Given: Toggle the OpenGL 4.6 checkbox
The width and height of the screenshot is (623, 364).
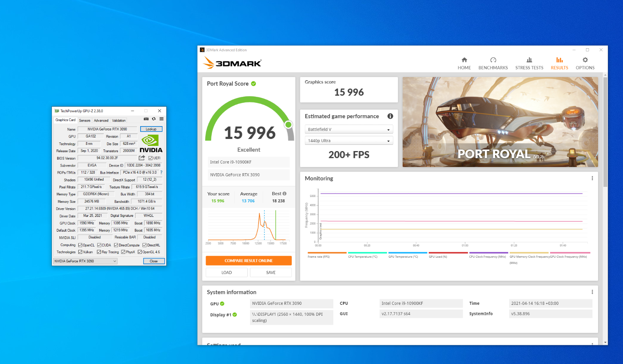Looking at the screenshot, I should click(140, 252).
